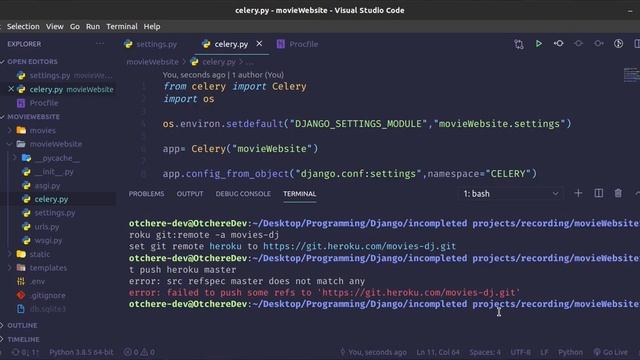Open __init__.py in explorer

coord(54,172)
